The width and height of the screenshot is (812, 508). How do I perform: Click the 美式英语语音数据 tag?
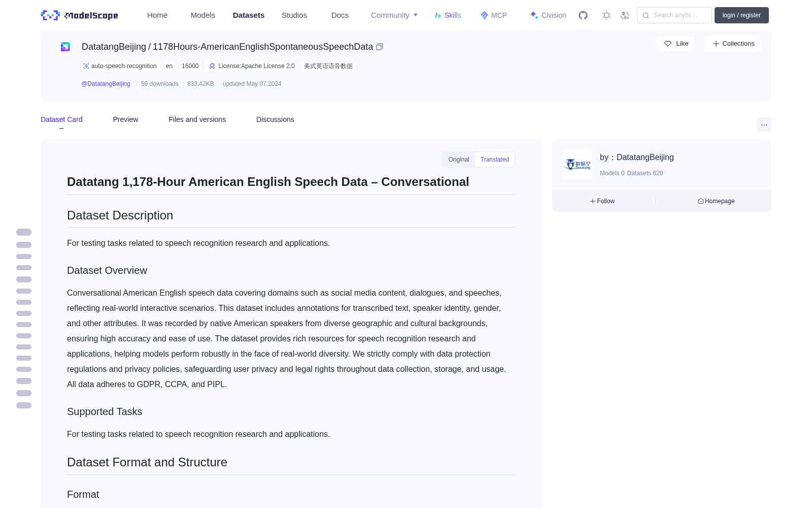[x=328, y=66]
